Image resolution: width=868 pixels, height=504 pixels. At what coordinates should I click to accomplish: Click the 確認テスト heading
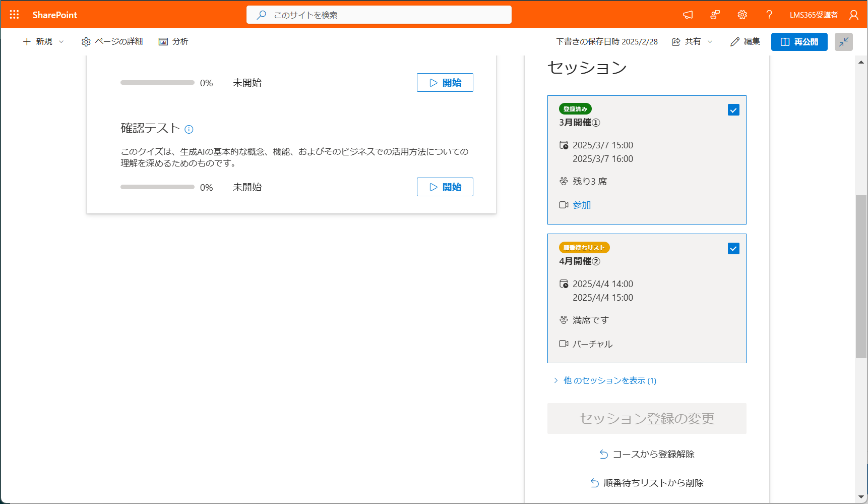tap(150, 128)
